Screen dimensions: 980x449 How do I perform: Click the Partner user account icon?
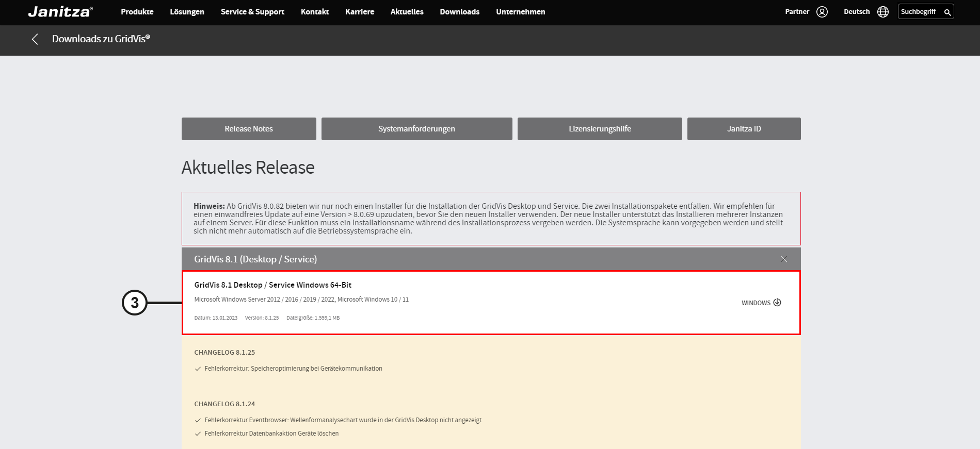click(822, 12)
